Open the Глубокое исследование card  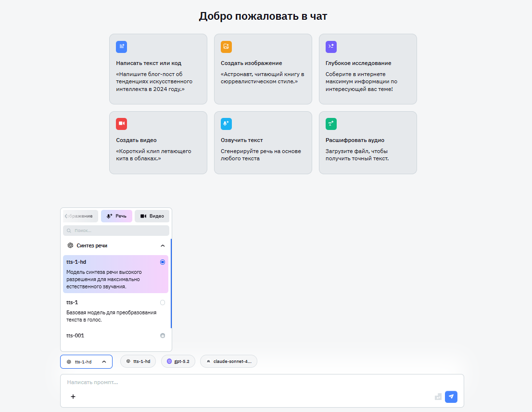click(x=367, y=69)
